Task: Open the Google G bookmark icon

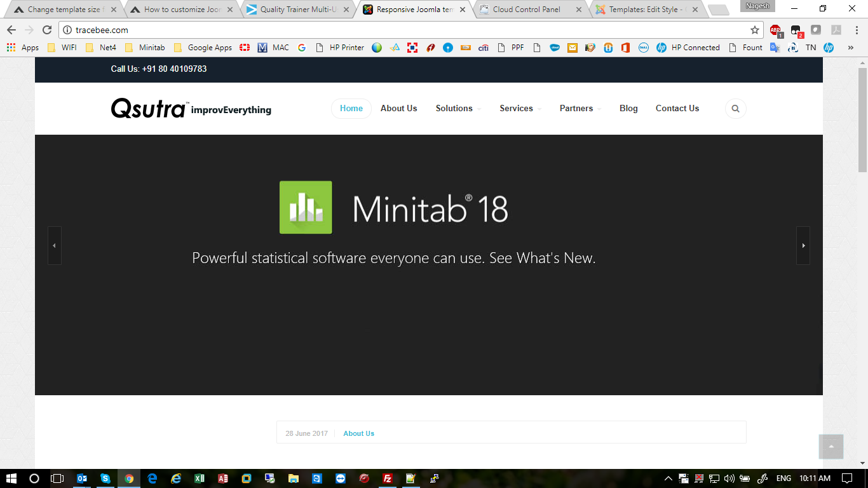Action: point(302,48)
